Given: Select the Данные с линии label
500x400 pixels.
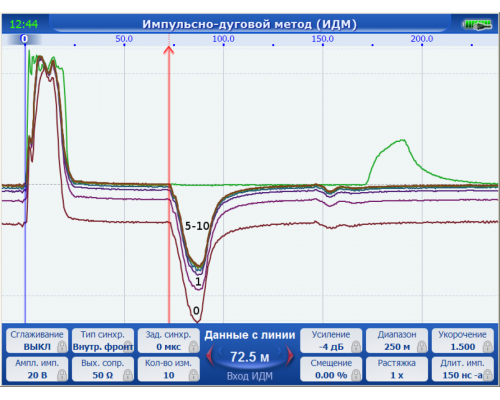Looking at the screenshot, I should pyautogui.click(x=250, y=335).
